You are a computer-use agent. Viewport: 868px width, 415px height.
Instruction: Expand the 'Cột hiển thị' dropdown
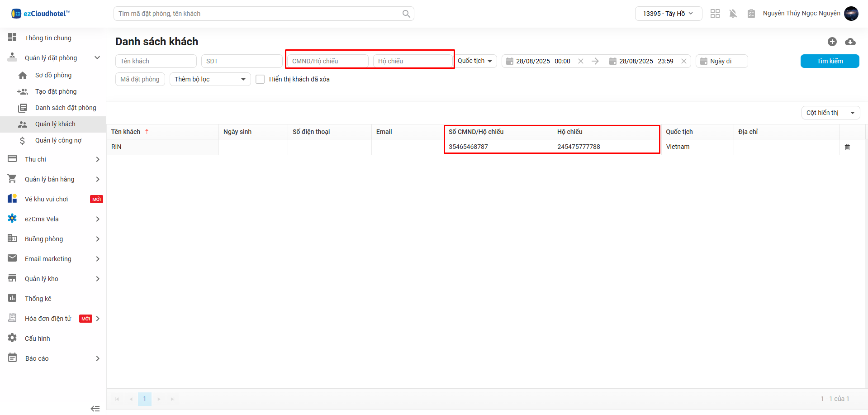[x=830, y=113]
